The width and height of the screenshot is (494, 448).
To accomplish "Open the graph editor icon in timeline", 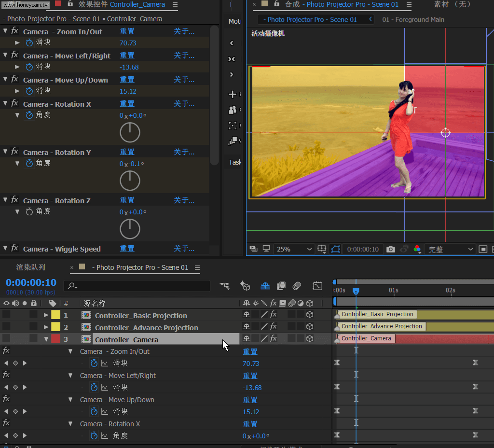I will [317, 286].
